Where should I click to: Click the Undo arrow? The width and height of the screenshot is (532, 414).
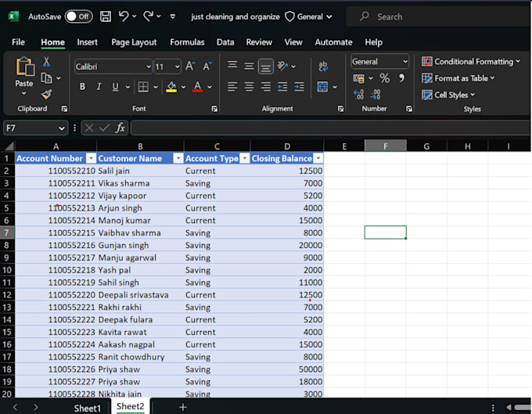[x=124, y=16]
